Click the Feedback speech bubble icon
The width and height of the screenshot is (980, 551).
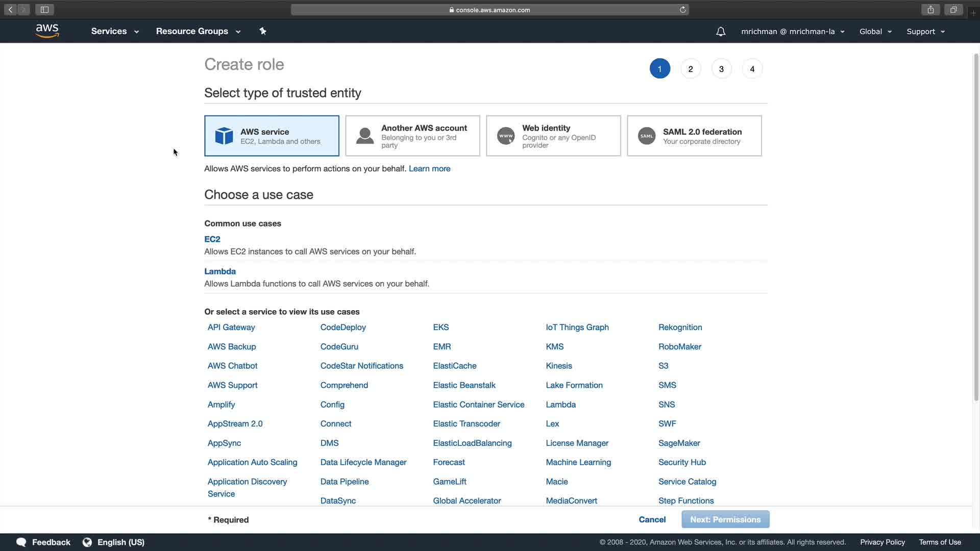[21, 542]
